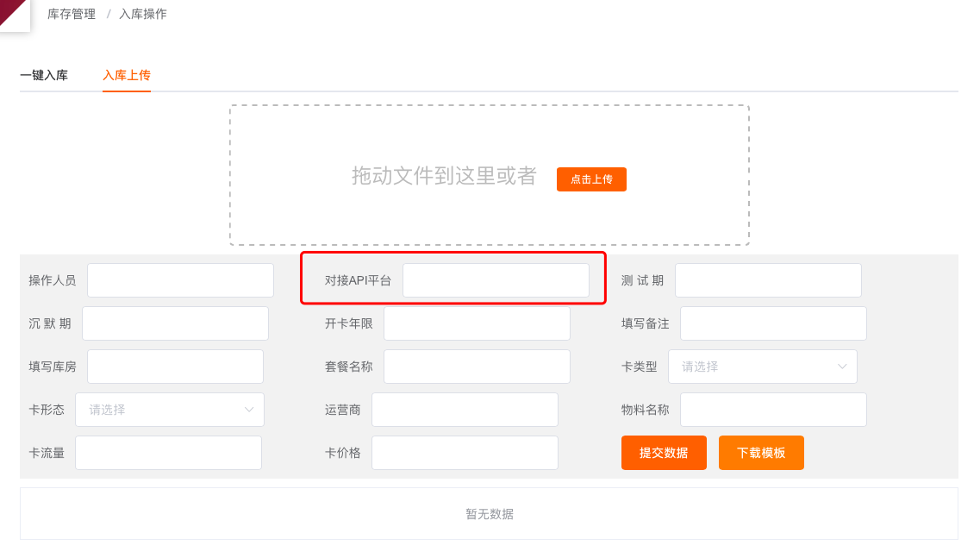Image resolution: width=980 pixels, height=558 pixels.
Task: Click the 运营商 input field
Action: [465, 410]
